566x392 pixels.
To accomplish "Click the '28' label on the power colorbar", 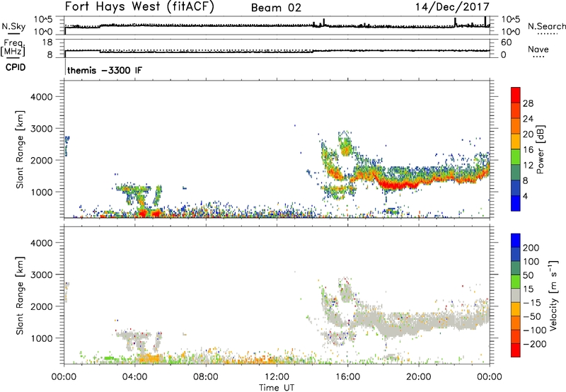I will pos(528,103).
